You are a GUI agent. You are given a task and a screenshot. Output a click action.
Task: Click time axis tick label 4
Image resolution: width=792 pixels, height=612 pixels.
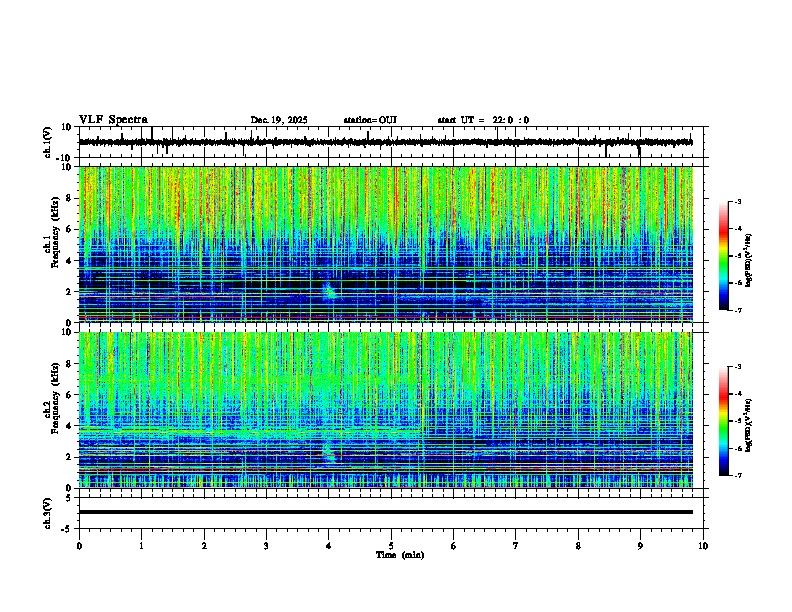tap(329, 546)
